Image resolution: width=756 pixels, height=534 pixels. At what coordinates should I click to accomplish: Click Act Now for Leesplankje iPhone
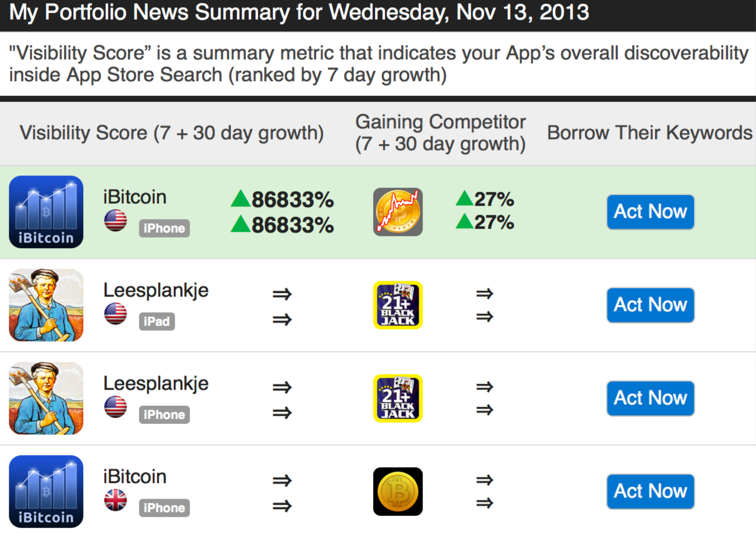650,398
